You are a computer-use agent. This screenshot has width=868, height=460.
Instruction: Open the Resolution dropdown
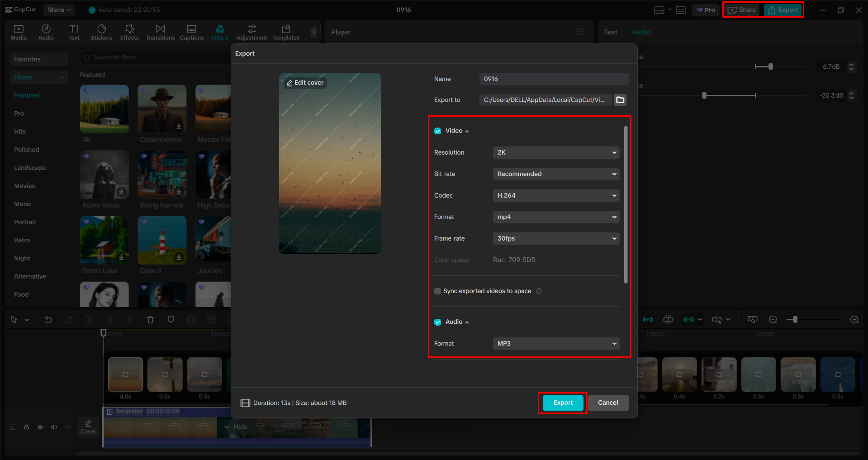coord(555,152)
